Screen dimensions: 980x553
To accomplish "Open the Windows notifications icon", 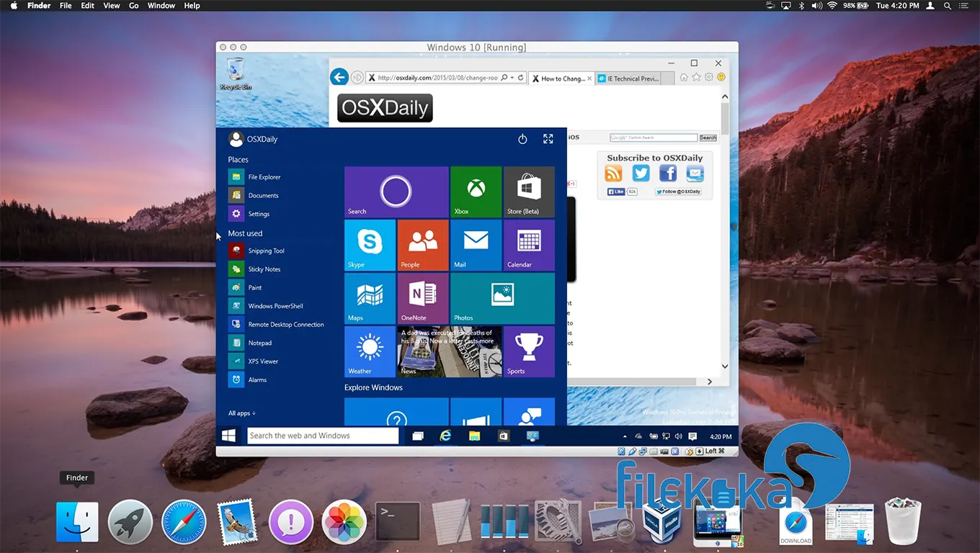I will [x=692, y=436].
